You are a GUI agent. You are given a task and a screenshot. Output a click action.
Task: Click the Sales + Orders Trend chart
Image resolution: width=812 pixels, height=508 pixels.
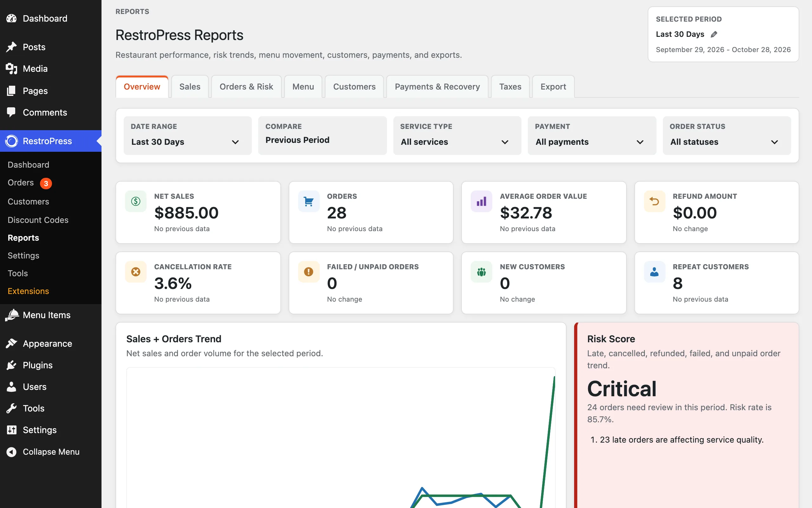pyautogui.click(x=341, y=438)
